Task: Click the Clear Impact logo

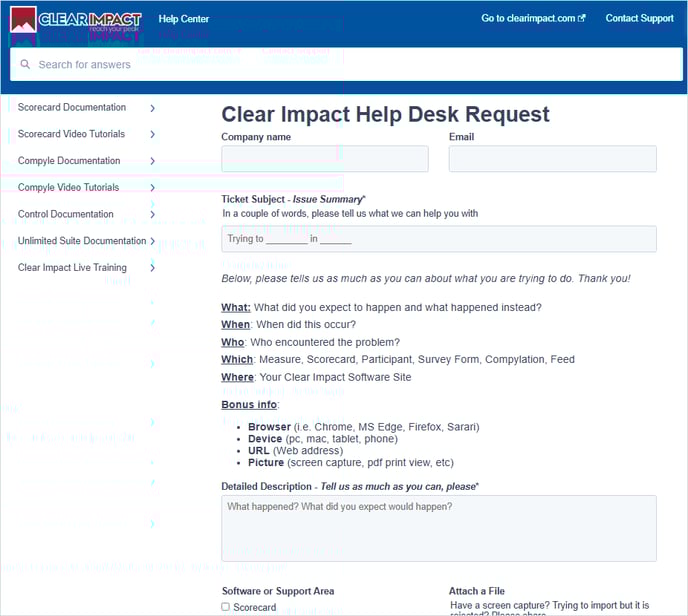Action: coord(75,20)
